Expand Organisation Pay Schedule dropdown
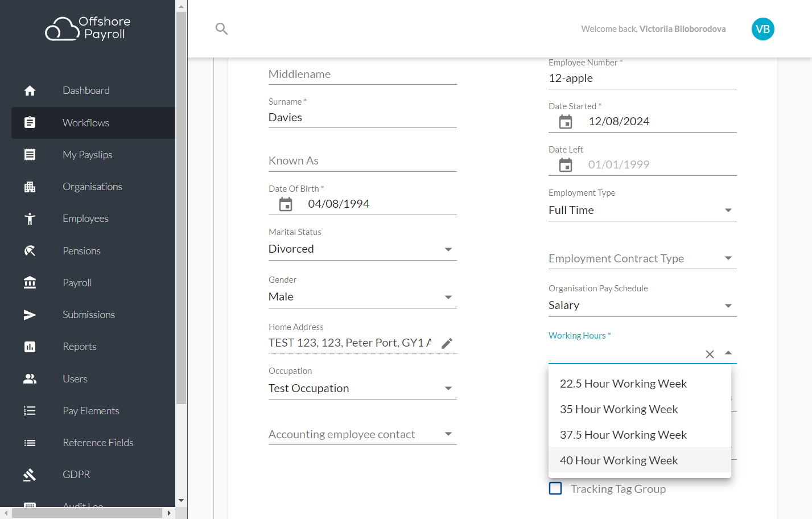 [x=642, y=306]
